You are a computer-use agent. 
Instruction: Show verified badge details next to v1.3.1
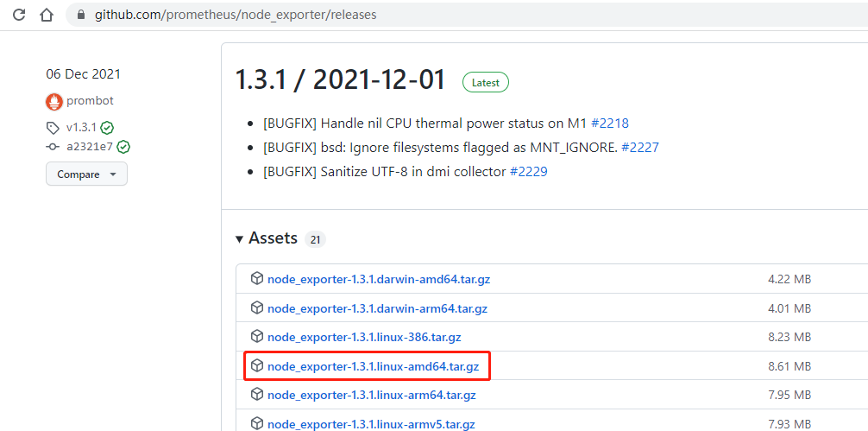[x=107, y=128]
